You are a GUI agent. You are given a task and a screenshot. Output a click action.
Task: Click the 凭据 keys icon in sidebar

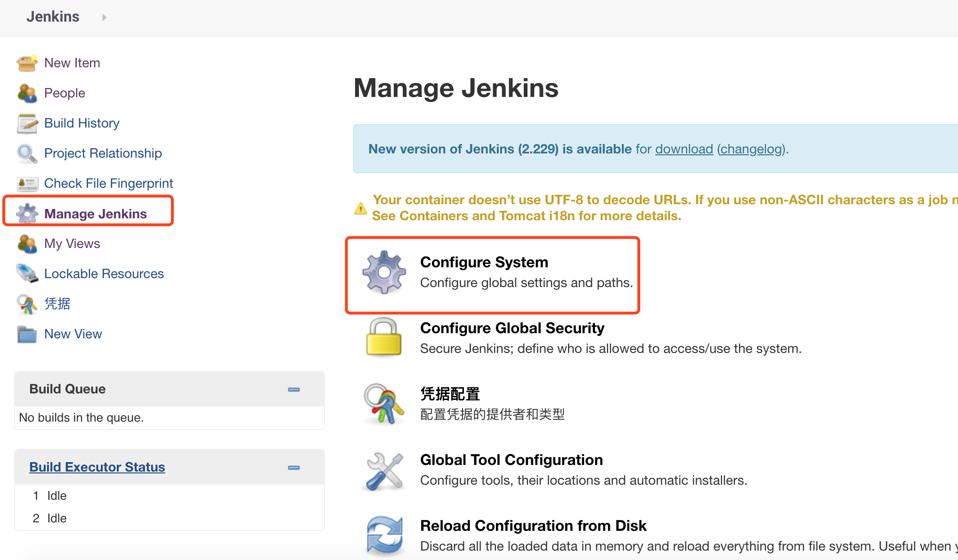[27, 304]
